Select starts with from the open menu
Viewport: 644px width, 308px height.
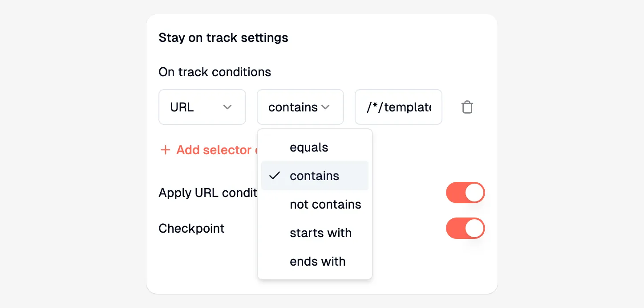pyautogui.click(x=320, y=233)
